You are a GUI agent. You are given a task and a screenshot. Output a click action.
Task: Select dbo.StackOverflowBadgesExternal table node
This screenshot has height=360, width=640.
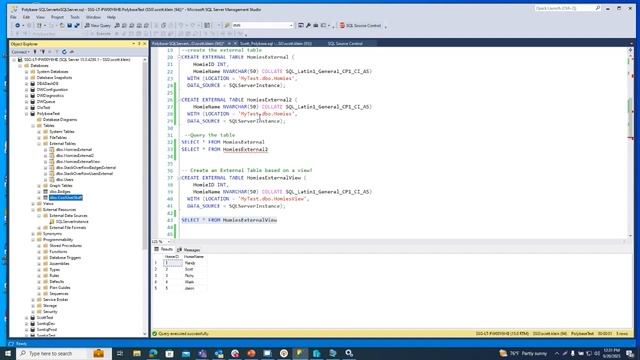(86, 168)
